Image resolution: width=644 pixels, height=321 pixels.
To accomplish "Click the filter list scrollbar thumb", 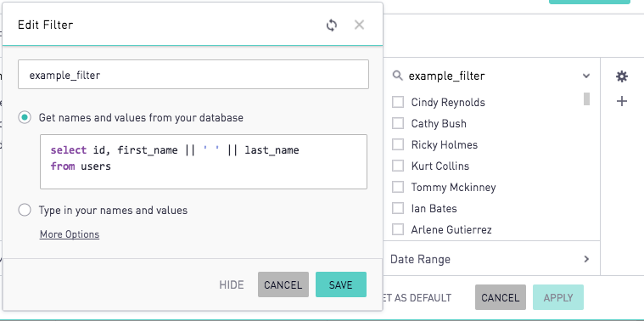I will click(586, 99).
